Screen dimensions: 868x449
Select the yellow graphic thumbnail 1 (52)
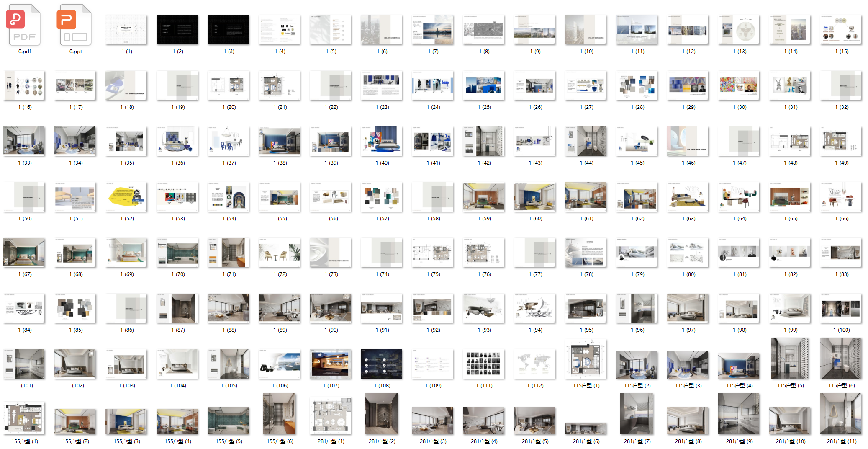click(126, 197)
